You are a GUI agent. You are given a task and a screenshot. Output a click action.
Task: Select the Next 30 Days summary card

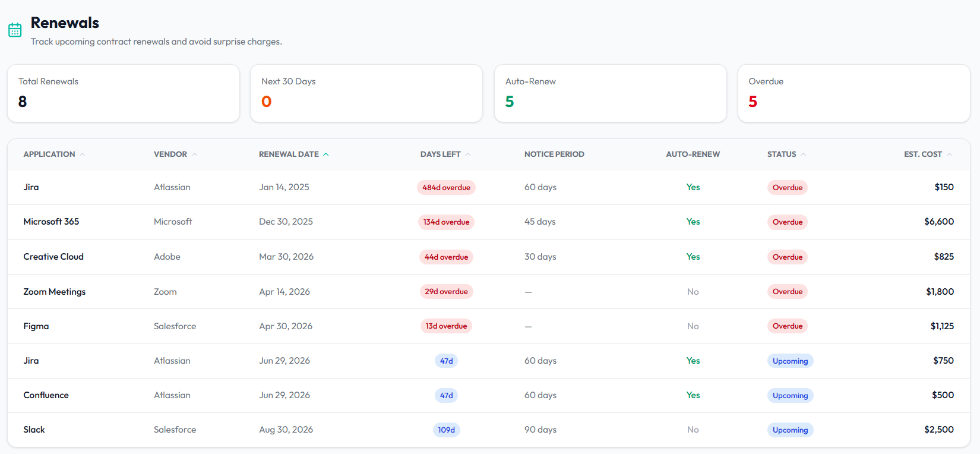point(366,93)
